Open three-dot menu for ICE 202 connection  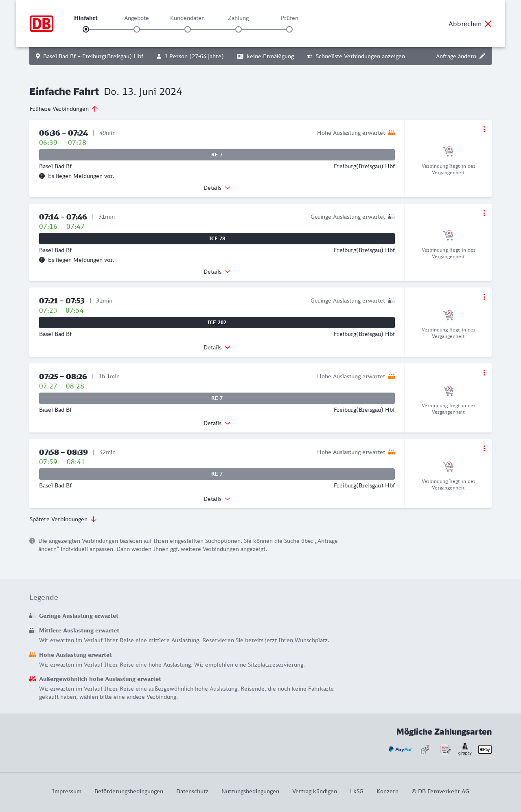(484, 297)
